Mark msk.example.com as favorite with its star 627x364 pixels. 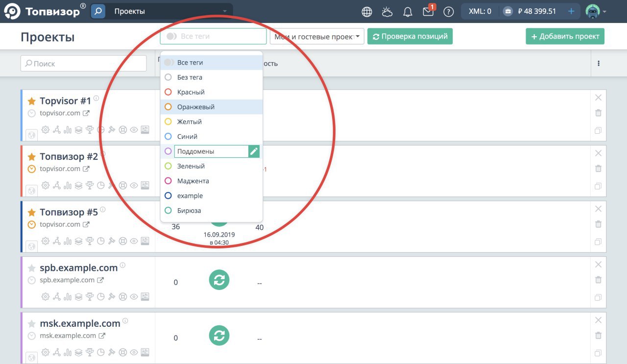32,324
